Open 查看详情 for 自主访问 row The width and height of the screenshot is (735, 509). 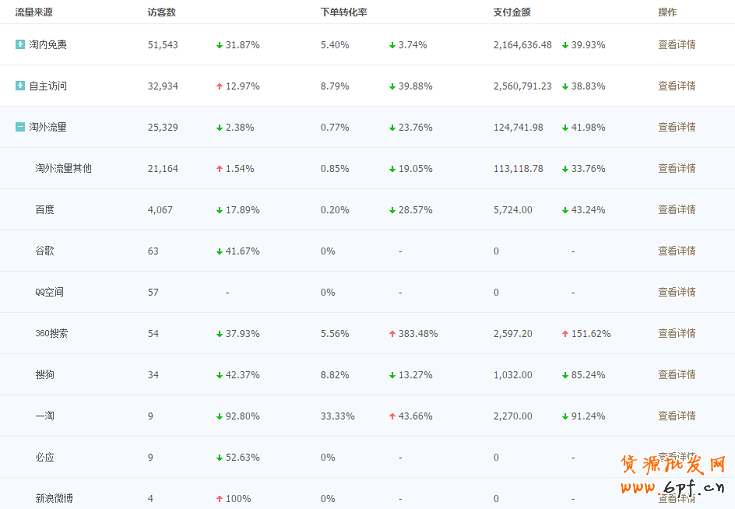pyautogui.click(x=676, y=86)
